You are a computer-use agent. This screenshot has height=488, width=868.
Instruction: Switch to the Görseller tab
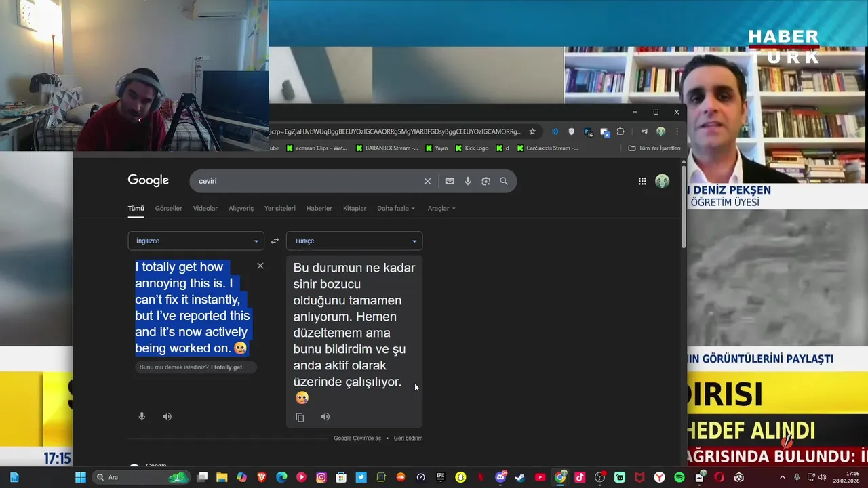pos(168,208)
